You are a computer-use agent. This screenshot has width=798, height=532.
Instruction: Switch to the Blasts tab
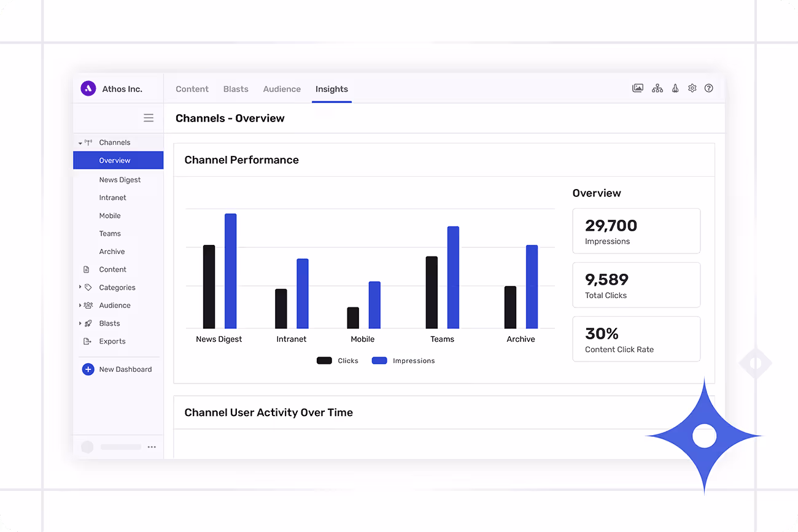click(236, 89)
